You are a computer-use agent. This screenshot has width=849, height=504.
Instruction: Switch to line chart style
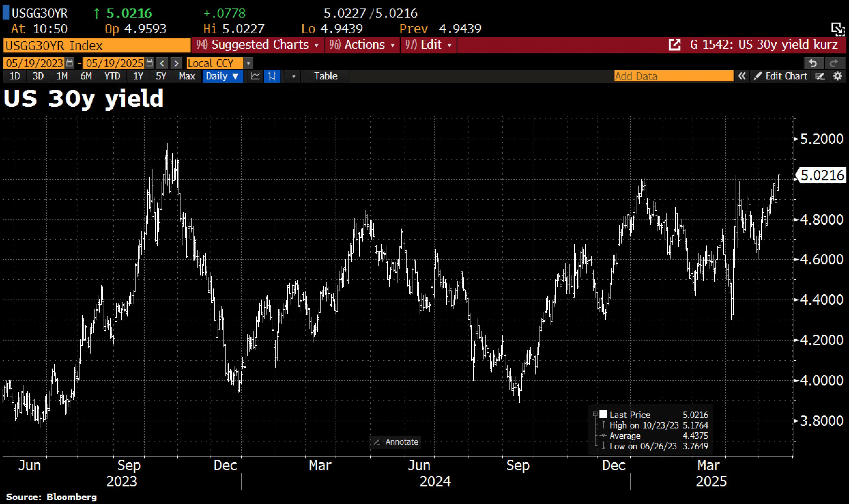tap(255, 76)
